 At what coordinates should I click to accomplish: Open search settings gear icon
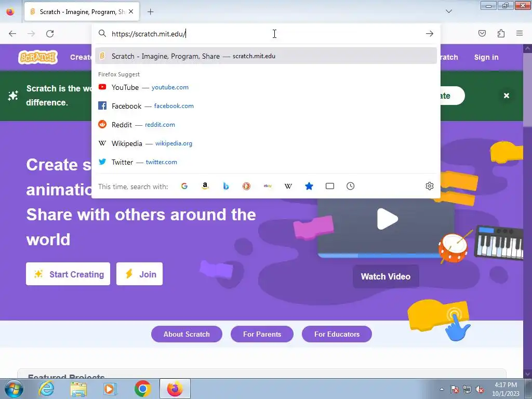[430, 186]
